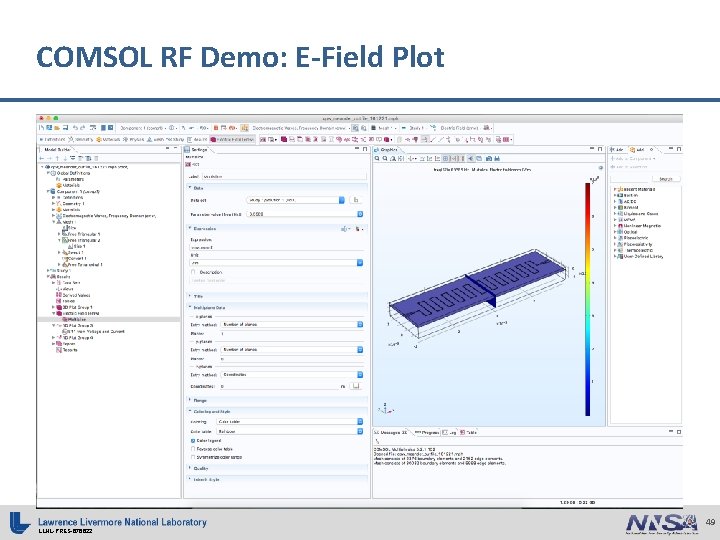Viewport: 720px width, 540px height.
Task: Open the Data set dropdown
Action: tap(296, 200)
